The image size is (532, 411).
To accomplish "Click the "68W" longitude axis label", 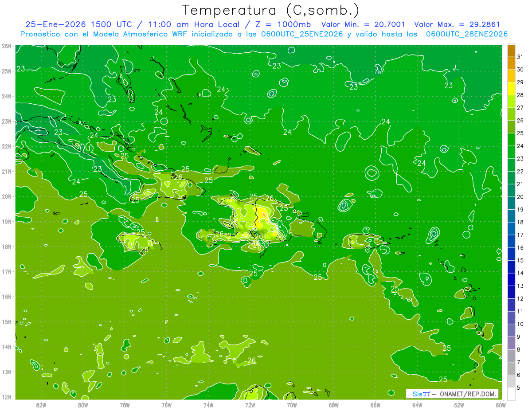I will [x=334, y=405].
